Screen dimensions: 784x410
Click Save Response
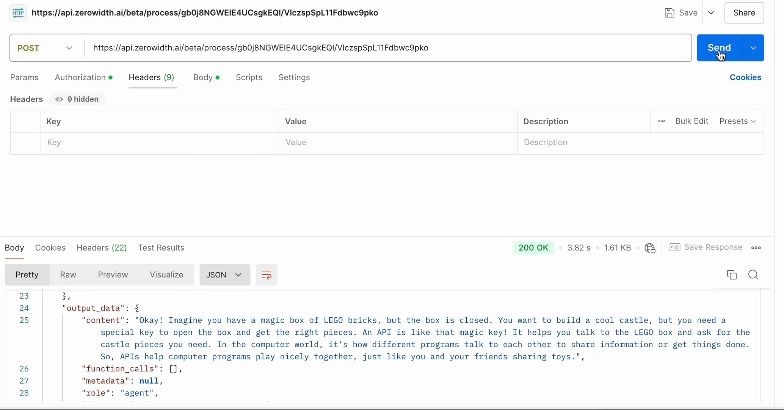(x=706, y=247)
